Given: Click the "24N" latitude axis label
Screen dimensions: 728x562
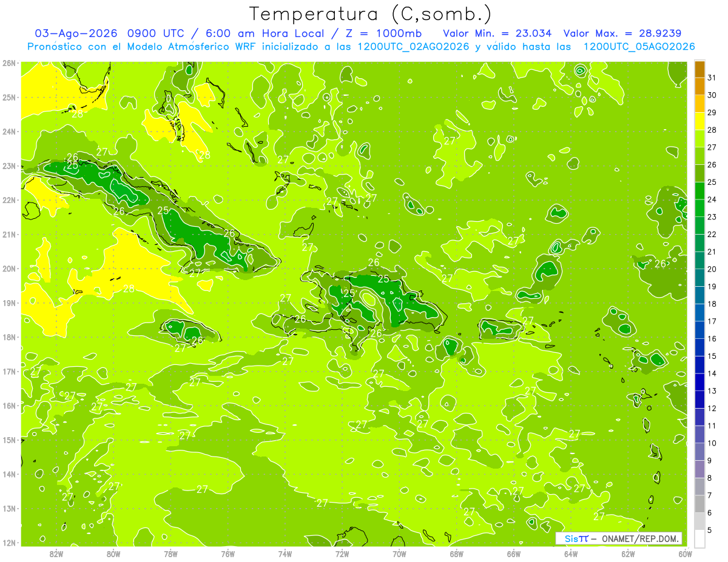Looking at the screenshot, I should coord(9,132).
